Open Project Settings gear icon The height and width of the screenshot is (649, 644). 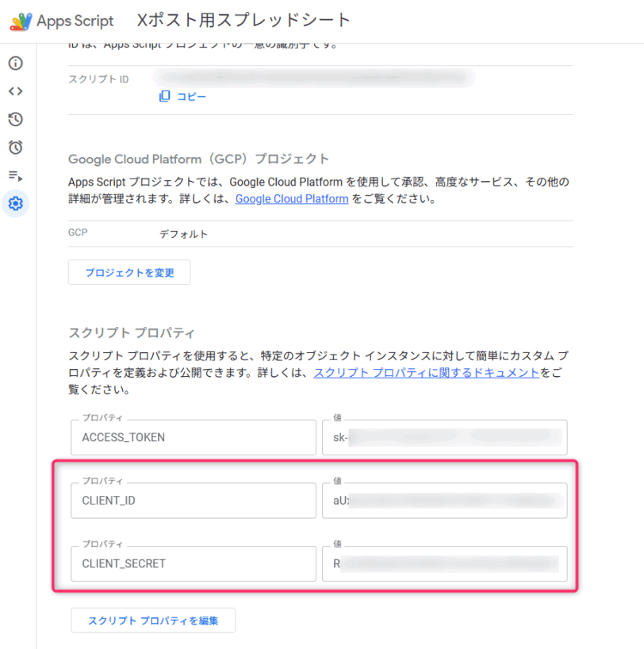[16, 204]
